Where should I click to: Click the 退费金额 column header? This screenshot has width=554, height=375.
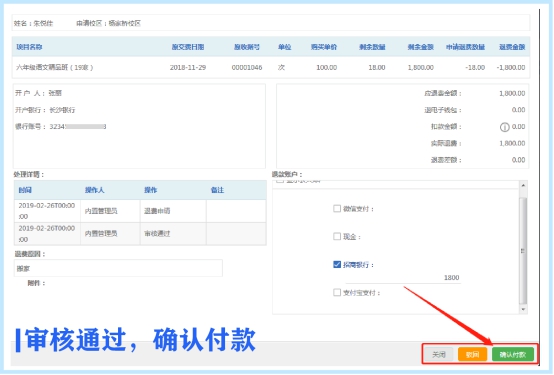512,47
